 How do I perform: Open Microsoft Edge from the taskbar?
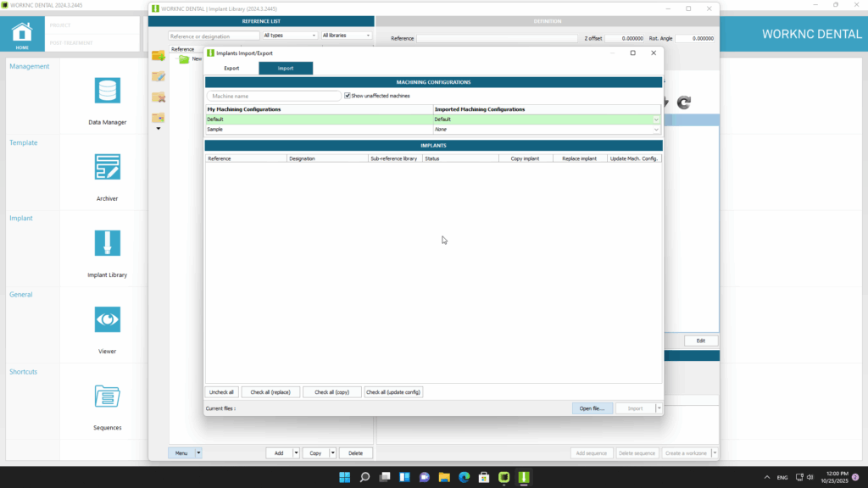click(465, 477)
